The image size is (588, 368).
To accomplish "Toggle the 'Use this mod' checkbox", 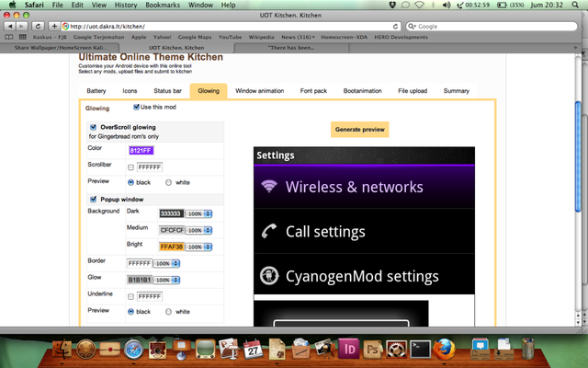I will (137, 107).
